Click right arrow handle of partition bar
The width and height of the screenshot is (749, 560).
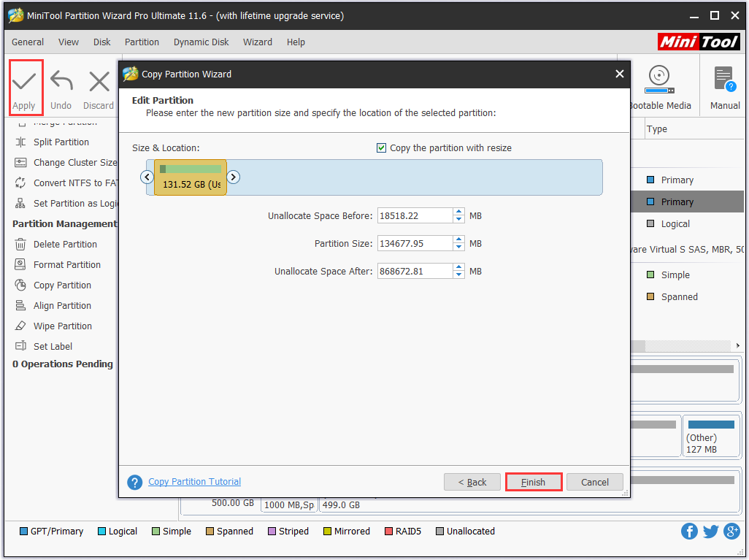[x=233, y=177]
